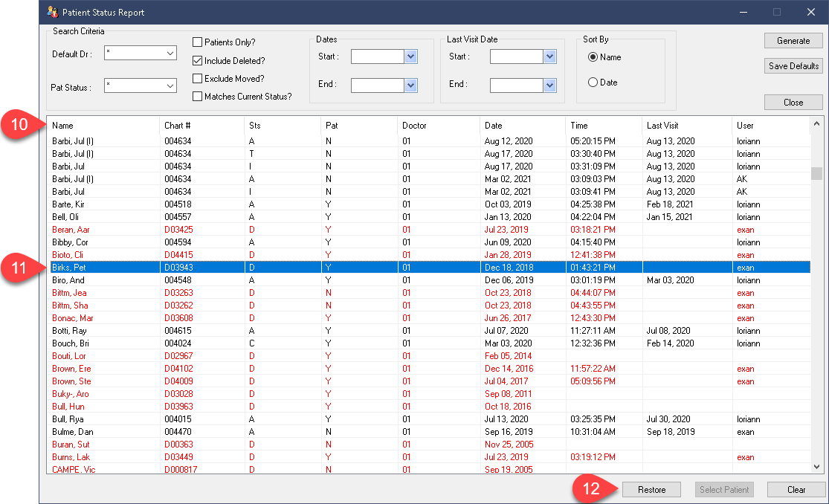The image size is (829, 504).
Task: Select the Biro, And row
Action: tap(430, 280)
